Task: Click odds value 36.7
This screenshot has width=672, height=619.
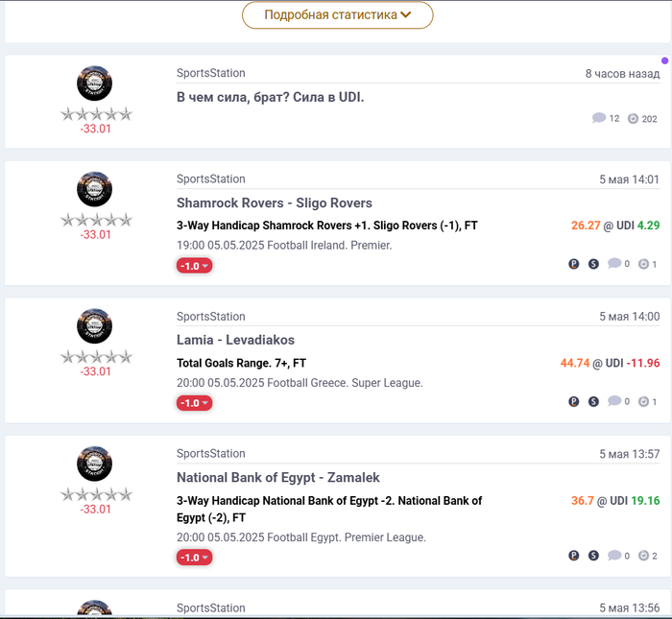Action: click(x=583, y=501)
